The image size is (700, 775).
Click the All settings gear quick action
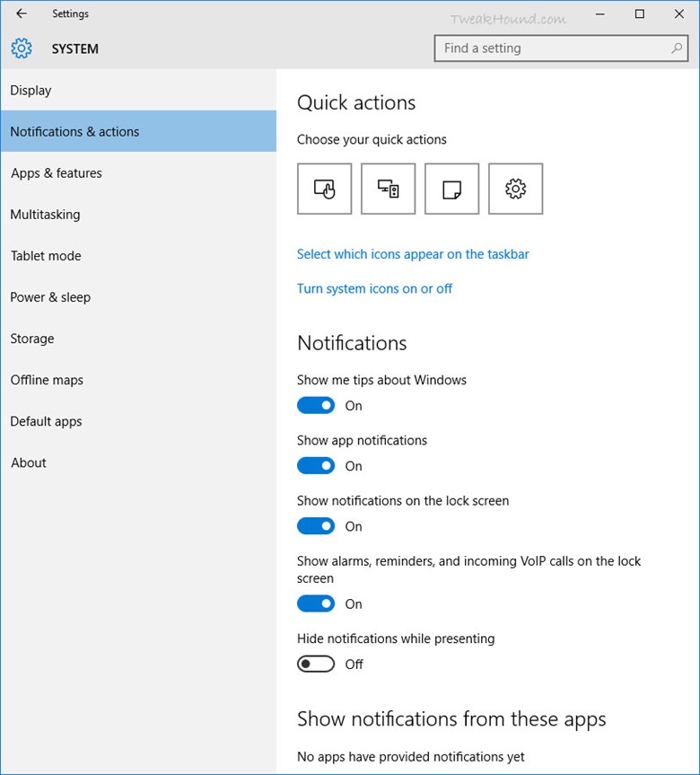pos(515,189)
